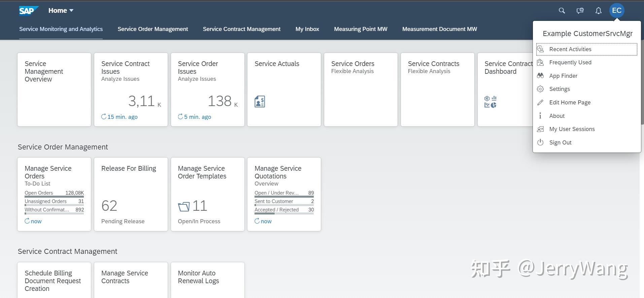Click the Sign Out power icon
Image resolution: width=644 pixels, height=298 pixels.
pos(540,142)
